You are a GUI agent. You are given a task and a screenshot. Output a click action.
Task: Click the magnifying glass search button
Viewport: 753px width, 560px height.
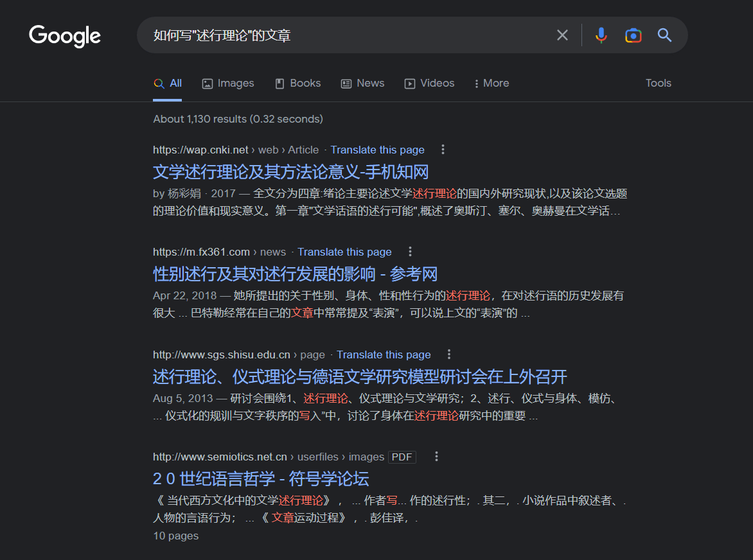pos(664,35)
